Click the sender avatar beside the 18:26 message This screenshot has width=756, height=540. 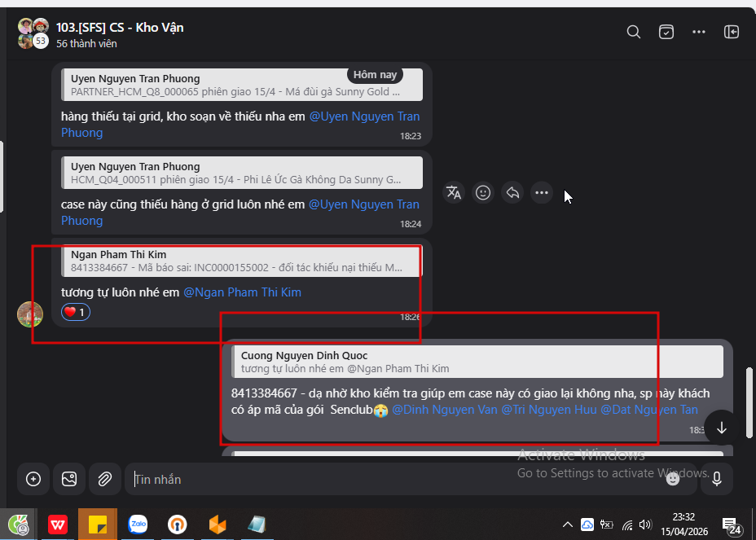tap(30, 314)
